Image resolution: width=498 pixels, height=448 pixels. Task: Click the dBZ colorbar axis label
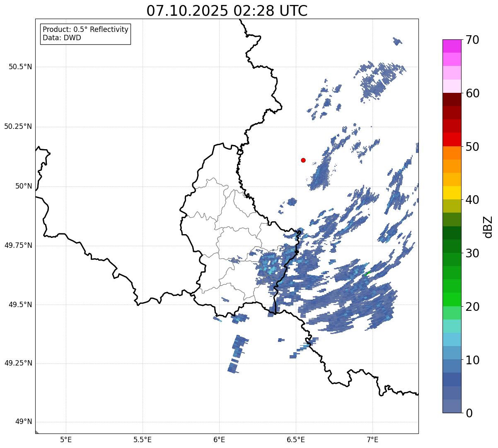488,227
